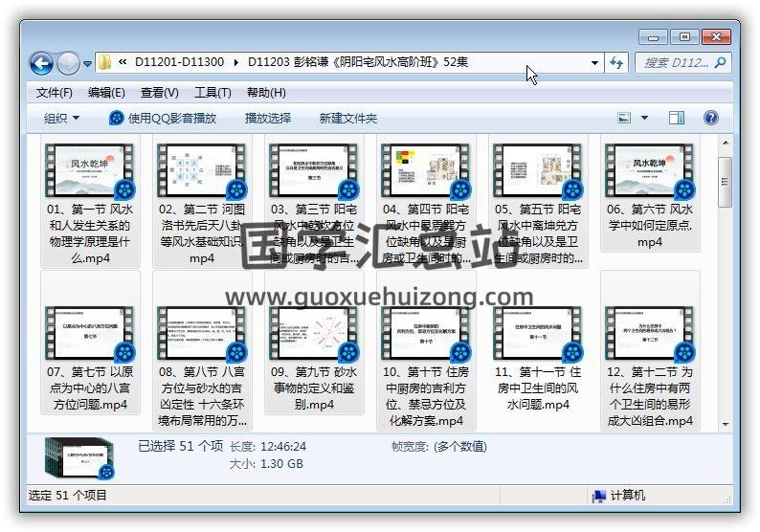Click the 播放选择 toolbar button

(268, 119)
